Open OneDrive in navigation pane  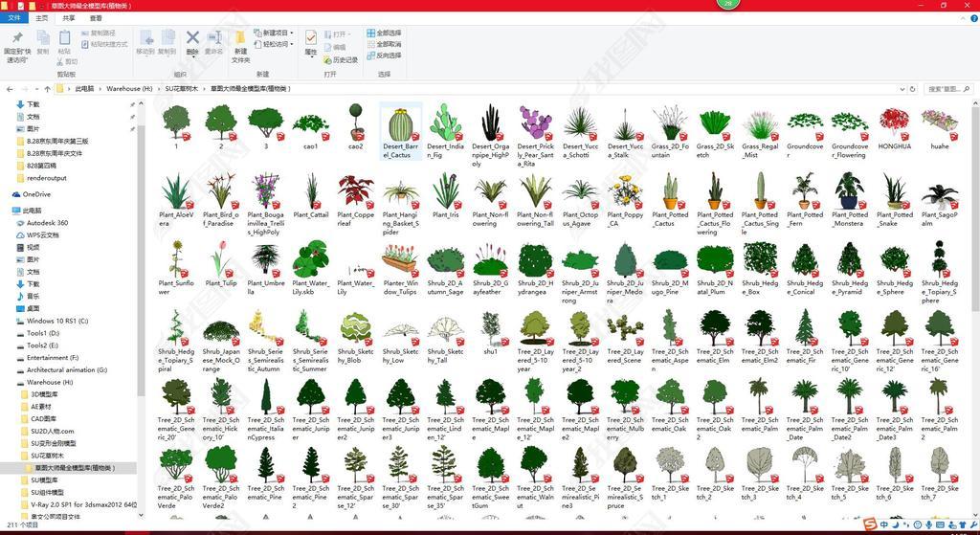point(36,194)
